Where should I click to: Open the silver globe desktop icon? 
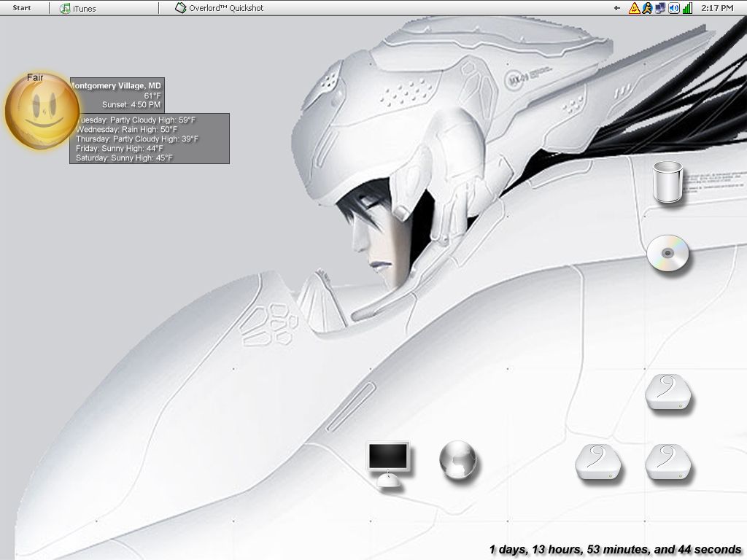(x=458, y=461)
